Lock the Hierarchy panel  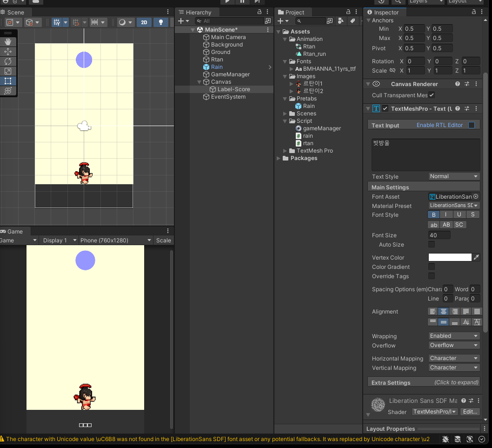(259, 12)
